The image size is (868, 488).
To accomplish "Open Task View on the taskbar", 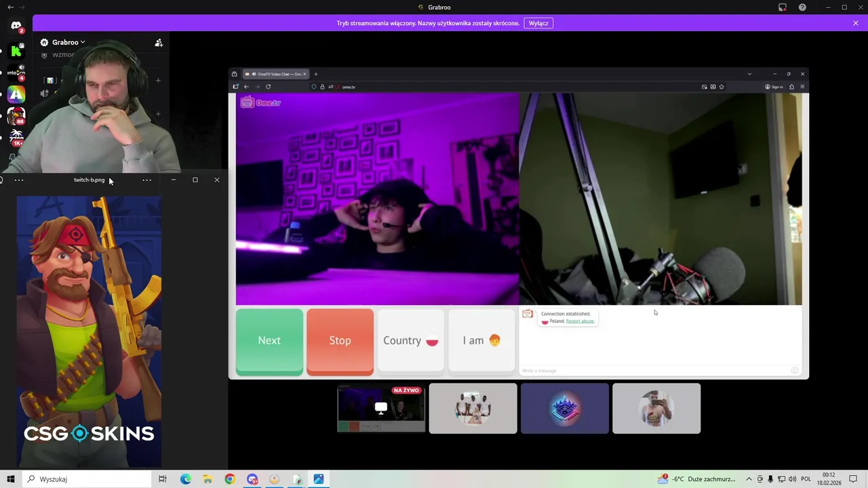I will 163,479.
